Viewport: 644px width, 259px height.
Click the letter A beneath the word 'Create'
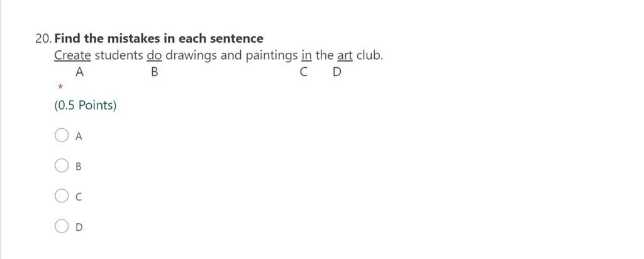coord(79,72)
